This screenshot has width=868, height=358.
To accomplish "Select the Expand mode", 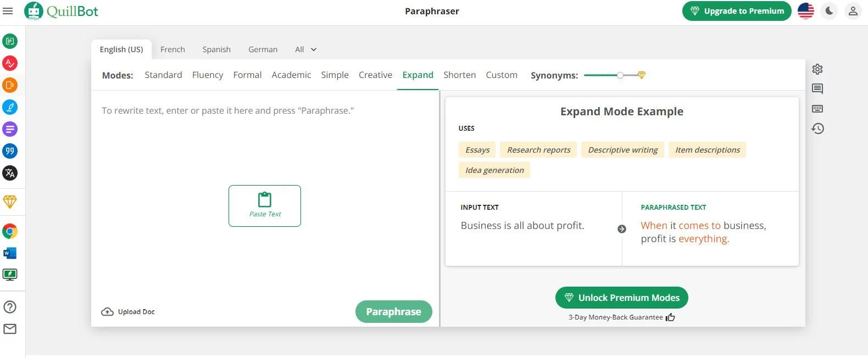I will pos(418,75).
